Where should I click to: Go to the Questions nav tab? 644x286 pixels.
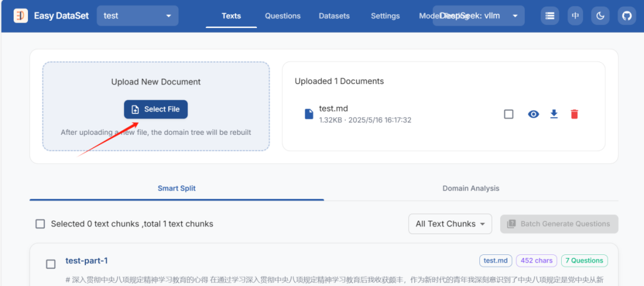point(283,16)
